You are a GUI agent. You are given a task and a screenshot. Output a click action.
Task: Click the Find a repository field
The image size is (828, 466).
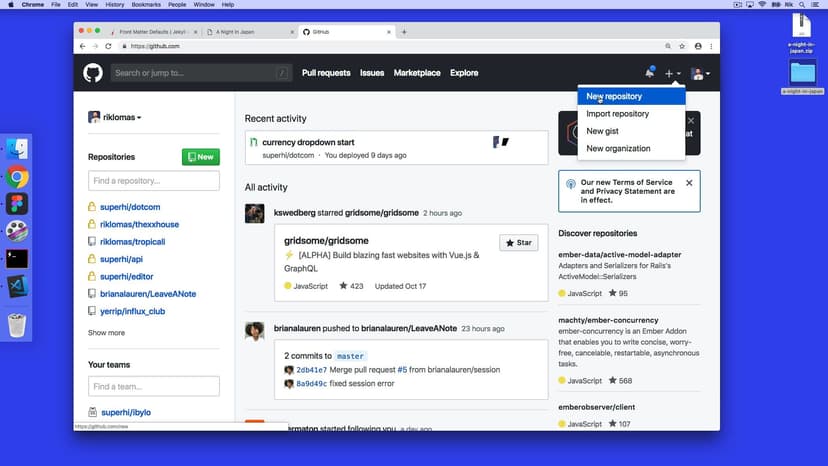[153, 181]
